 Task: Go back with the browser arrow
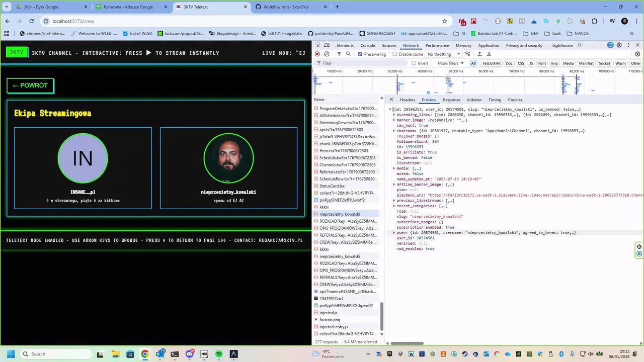(7, 21)
